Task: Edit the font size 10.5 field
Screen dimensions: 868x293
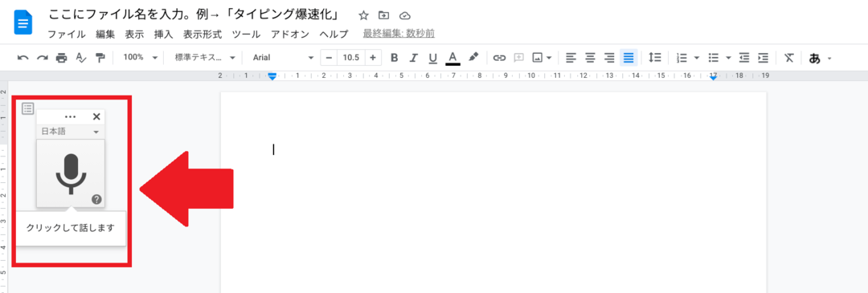Action: (351, 58)
